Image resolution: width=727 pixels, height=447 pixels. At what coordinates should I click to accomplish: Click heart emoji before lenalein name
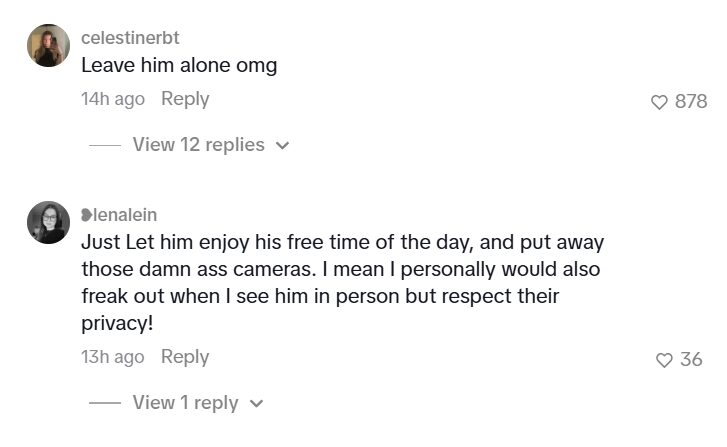coord(87,215)
